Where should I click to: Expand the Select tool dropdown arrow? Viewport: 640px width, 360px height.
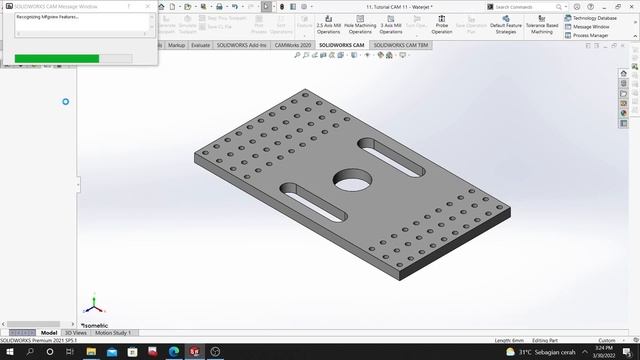274,7
